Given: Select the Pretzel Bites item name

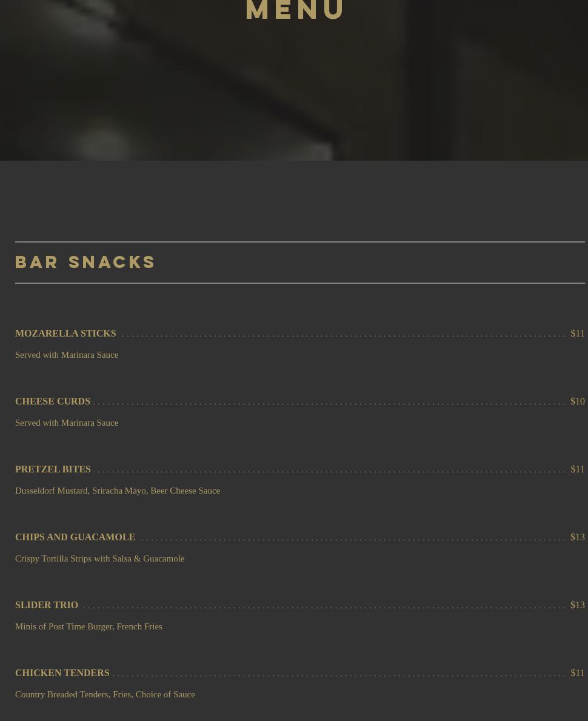Looking at the screenshot, I should pyautogui.click(x=53, y=469).
